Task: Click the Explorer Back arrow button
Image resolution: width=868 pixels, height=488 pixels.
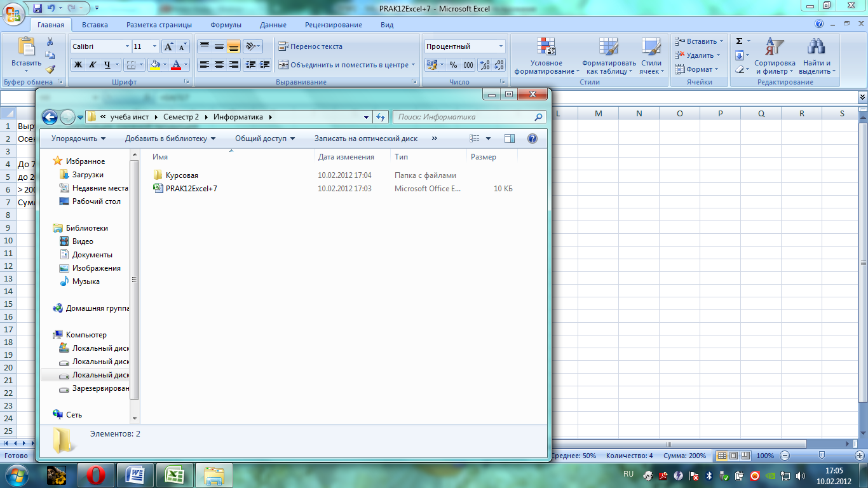Action: tap(50, 117)
